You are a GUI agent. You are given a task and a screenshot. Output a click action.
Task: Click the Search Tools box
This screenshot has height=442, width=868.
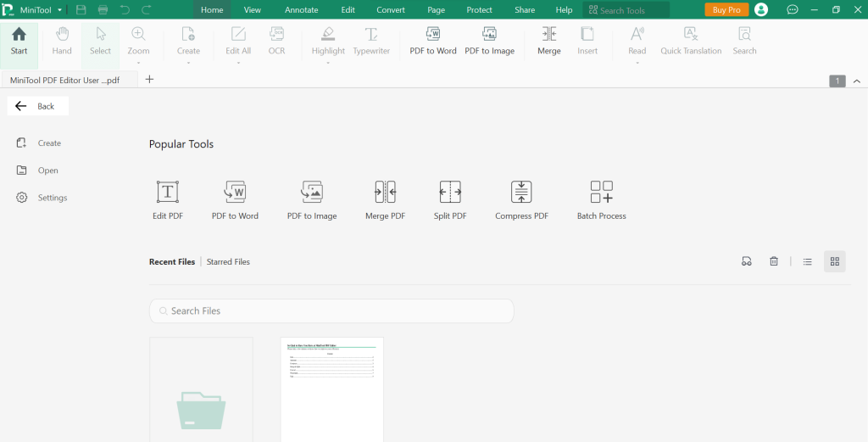pyautogui.click(x=626, y=10)
